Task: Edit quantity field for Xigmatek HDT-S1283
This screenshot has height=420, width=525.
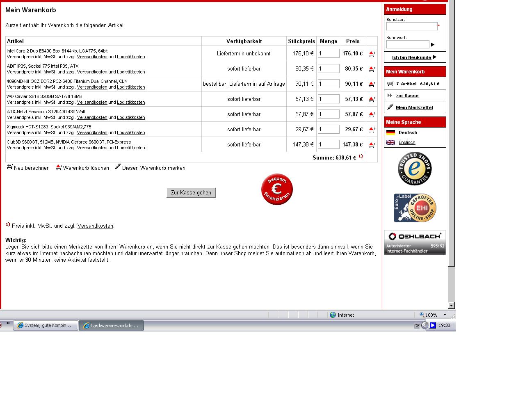Action: click(x=329, y=129)
